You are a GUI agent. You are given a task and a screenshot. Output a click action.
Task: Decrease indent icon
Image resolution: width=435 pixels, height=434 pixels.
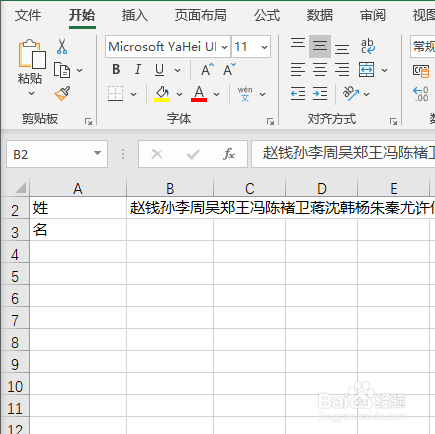tap(298, 94)
